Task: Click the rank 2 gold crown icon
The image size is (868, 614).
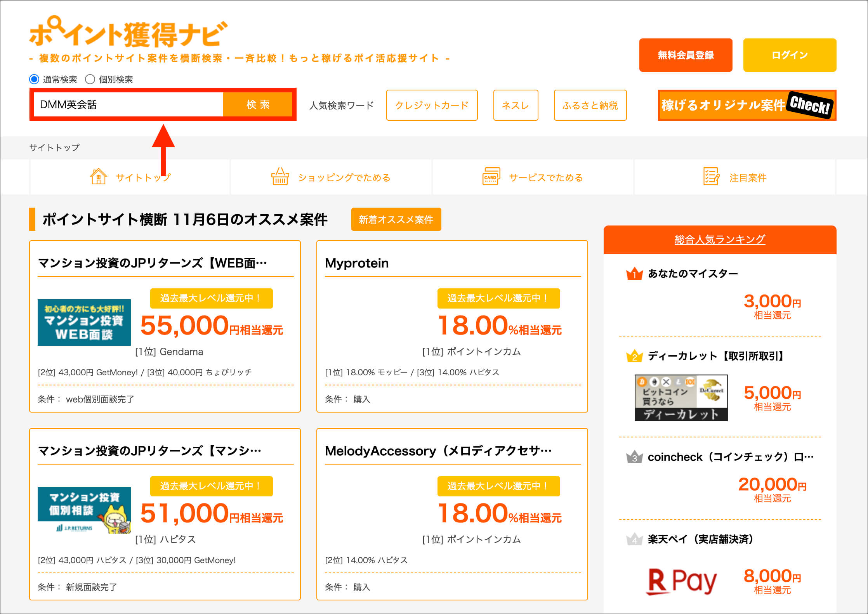Action: point(634,356)
